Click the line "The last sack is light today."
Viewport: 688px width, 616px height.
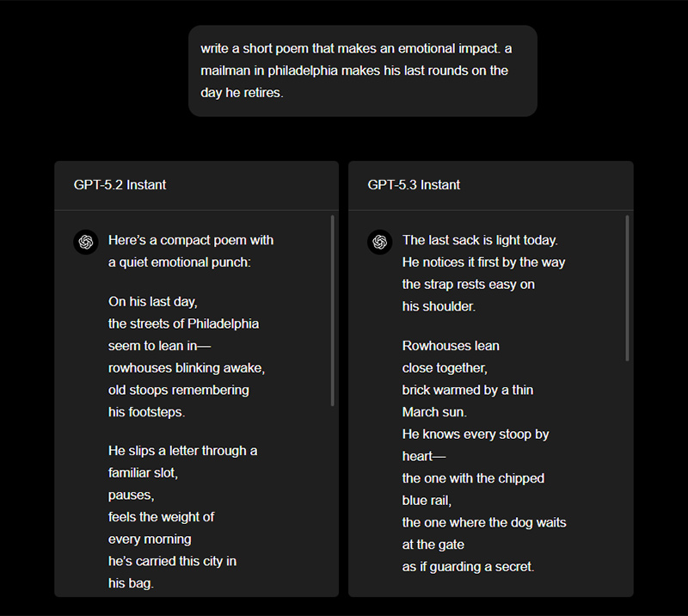pyautogui.click(x=480, y=240)
